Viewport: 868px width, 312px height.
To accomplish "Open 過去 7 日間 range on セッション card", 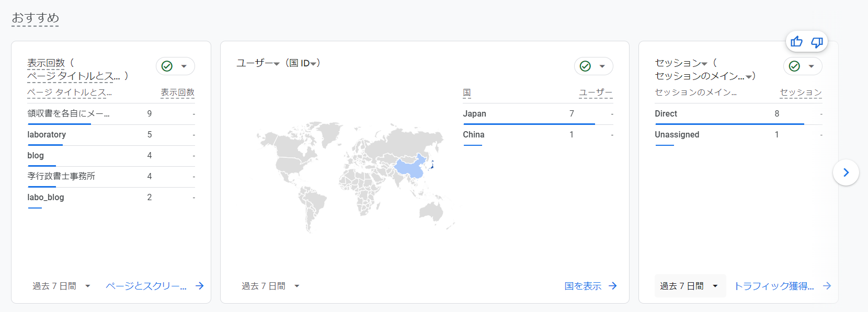I will coord(690,286).
